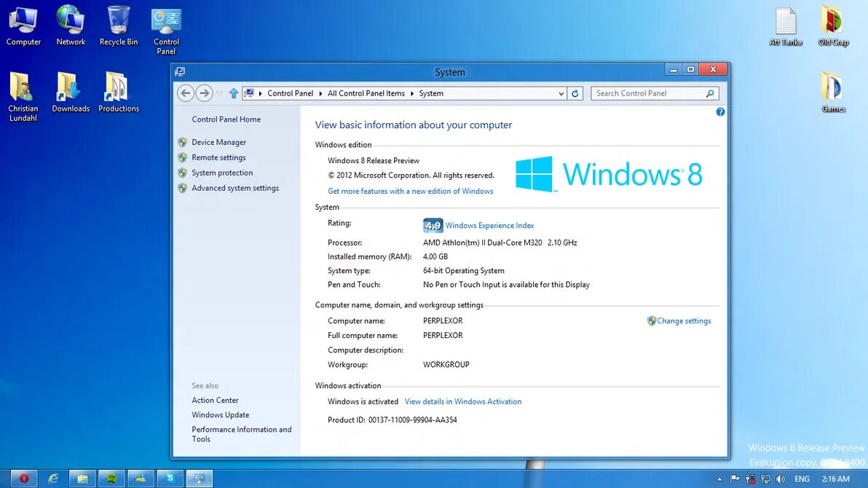
Task: Select the Downloads desktop shortcut
Action: pyautogui.click(x=71, y=92)
